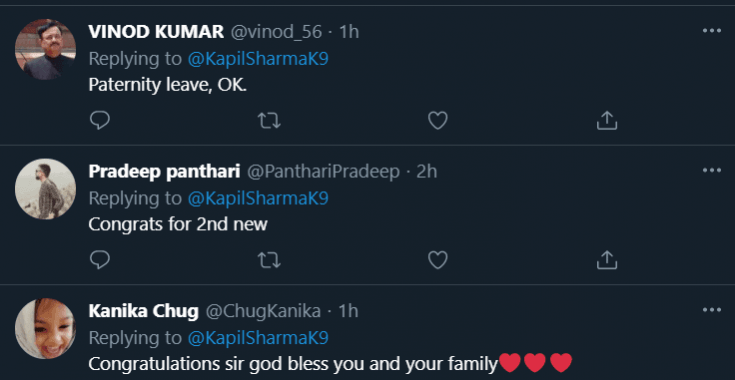The height and width of the screenshot is (380, 735).
Task: Share Pradeep panthari's tweet
Action: [607, 260]
